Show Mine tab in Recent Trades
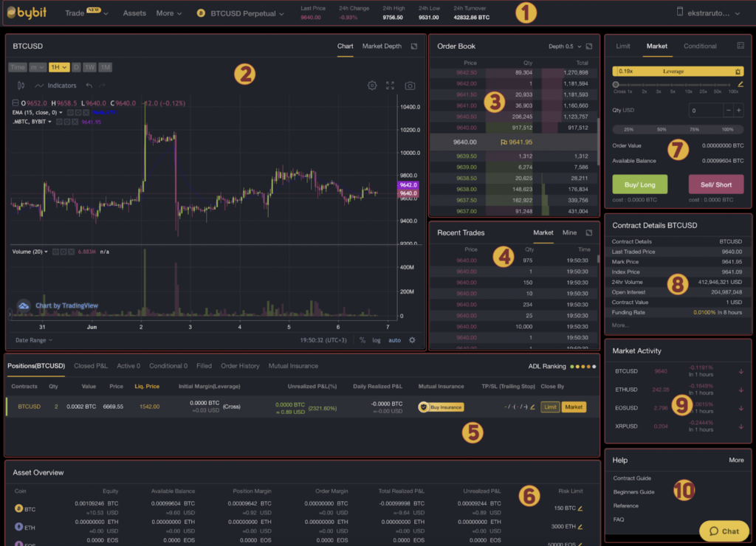Screen dimensions: 756x546 point(569,232)
